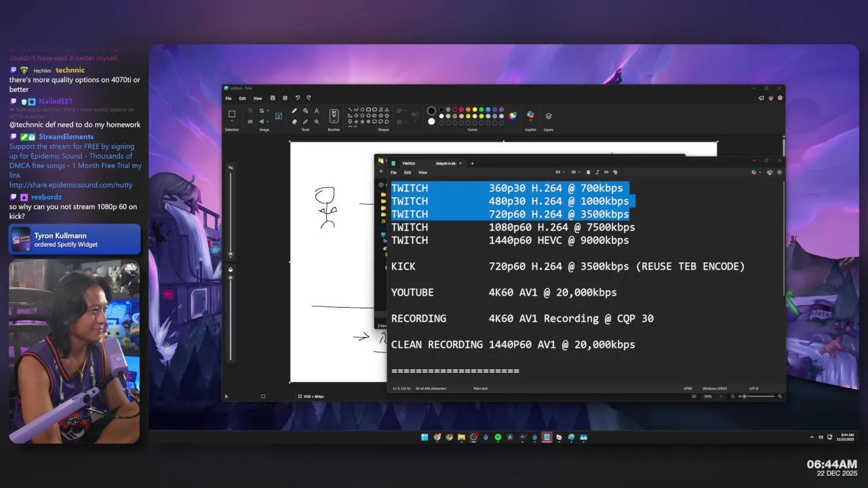
Task: Open Notepad File menu
Action: point(393,172)
